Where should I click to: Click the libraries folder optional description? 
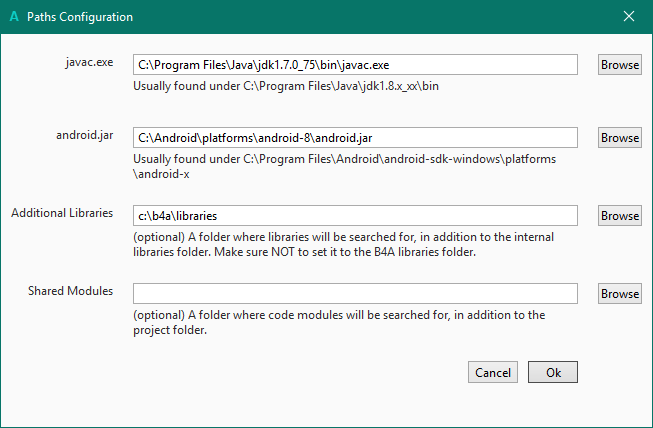pyautogui.click(x=345, y=244)
